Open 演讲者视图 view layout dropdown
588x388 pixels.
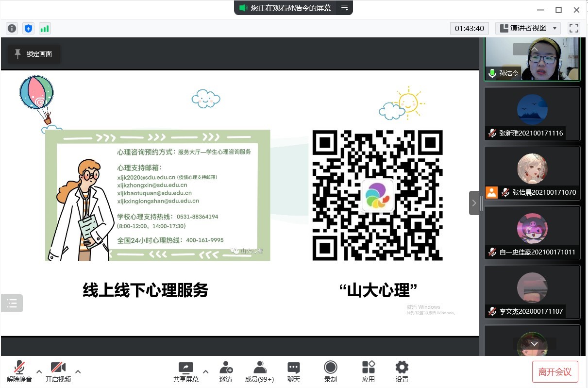[528, 28]
